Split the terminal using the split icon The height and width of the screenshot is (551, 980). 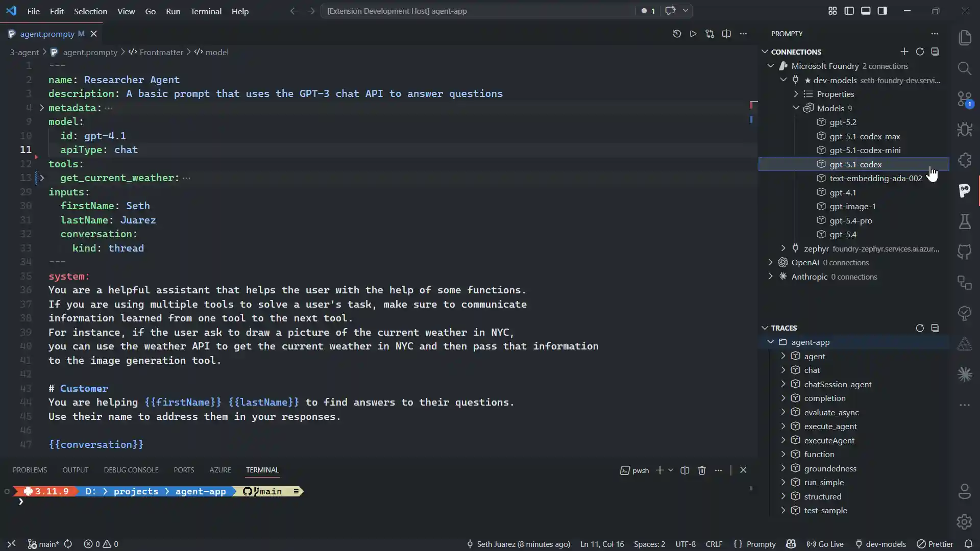684,470
